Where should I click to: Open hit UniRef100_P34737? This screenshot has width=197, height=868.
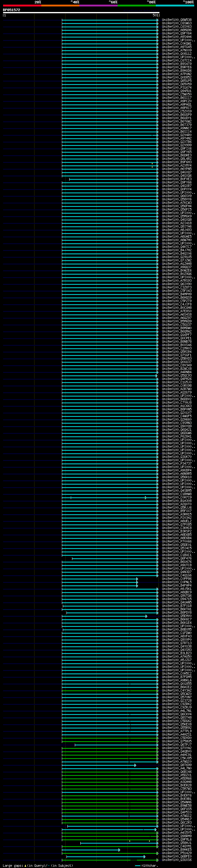pyautogui.click(x=176, y=464)
